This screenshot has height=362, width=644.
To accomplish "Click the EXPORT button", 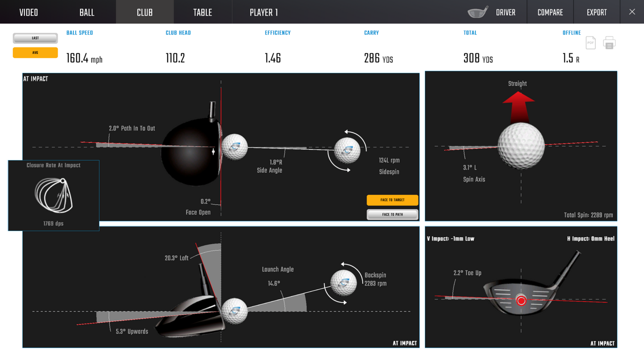I will click(x=597, y=13).
